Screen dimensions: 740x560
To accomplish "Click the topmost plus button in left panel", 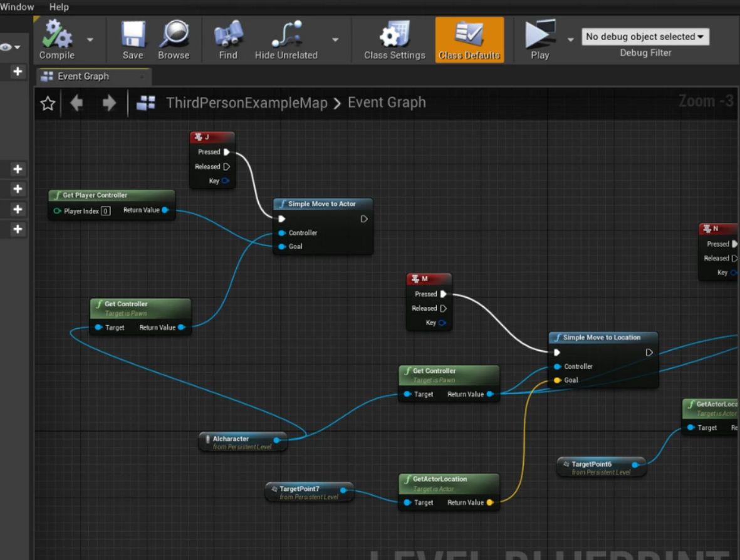I will [18, 71].
